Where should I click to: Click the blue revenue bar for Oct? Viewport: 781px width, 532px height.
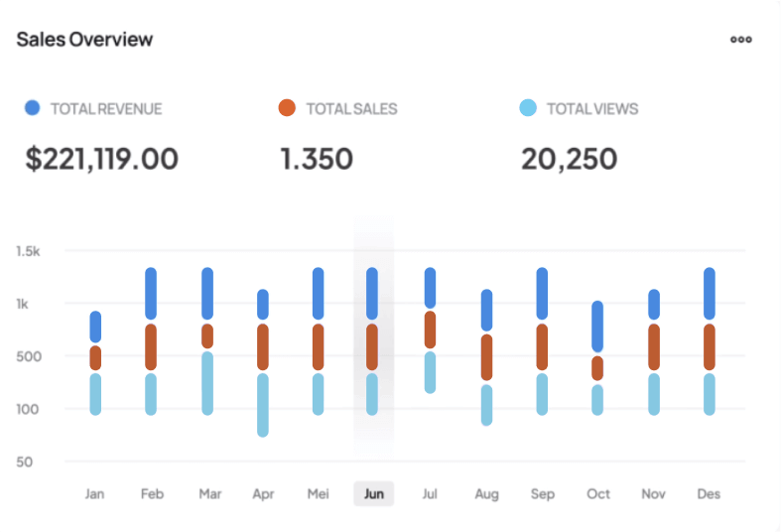[596, 327]
